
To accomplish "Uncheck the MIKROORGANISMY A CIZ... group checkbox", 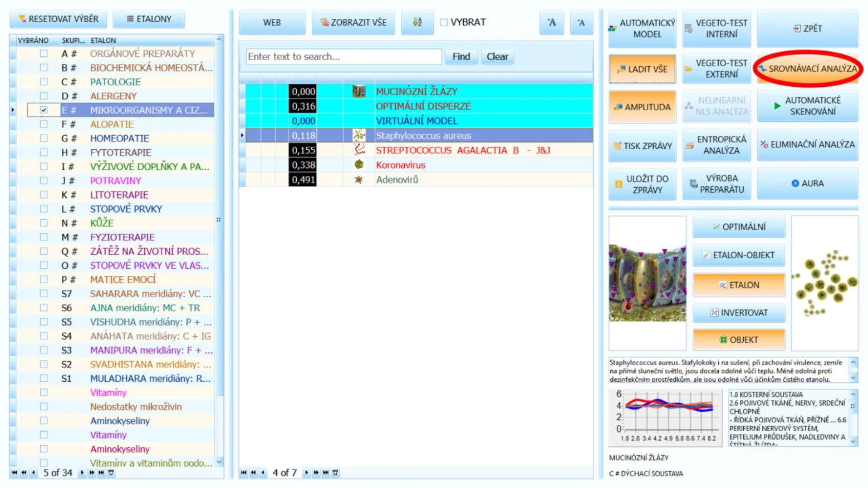I will [43, 110].
